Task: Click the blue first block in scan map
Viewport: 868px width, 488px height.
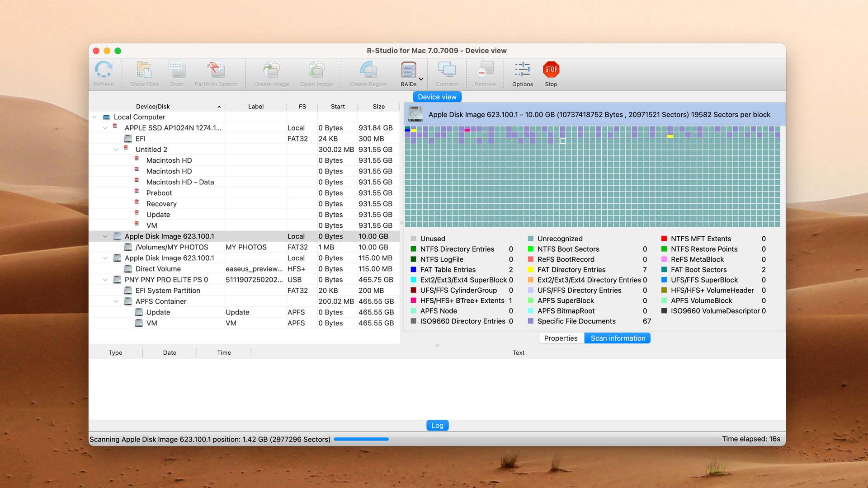Action: pyautogui.click(x=407, y=129)
